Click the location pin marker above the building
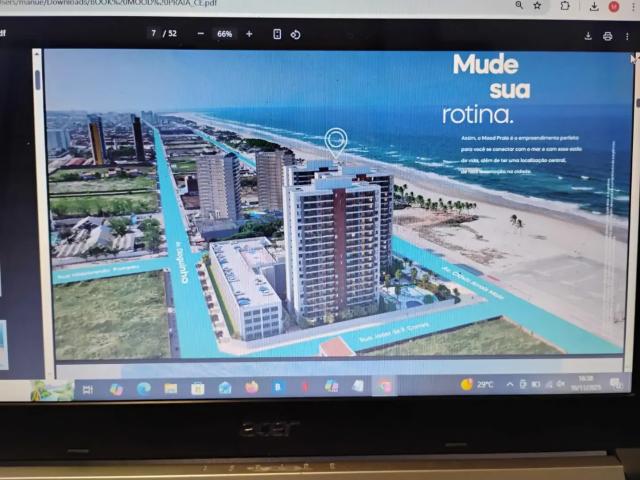 (x=336, y=141)
